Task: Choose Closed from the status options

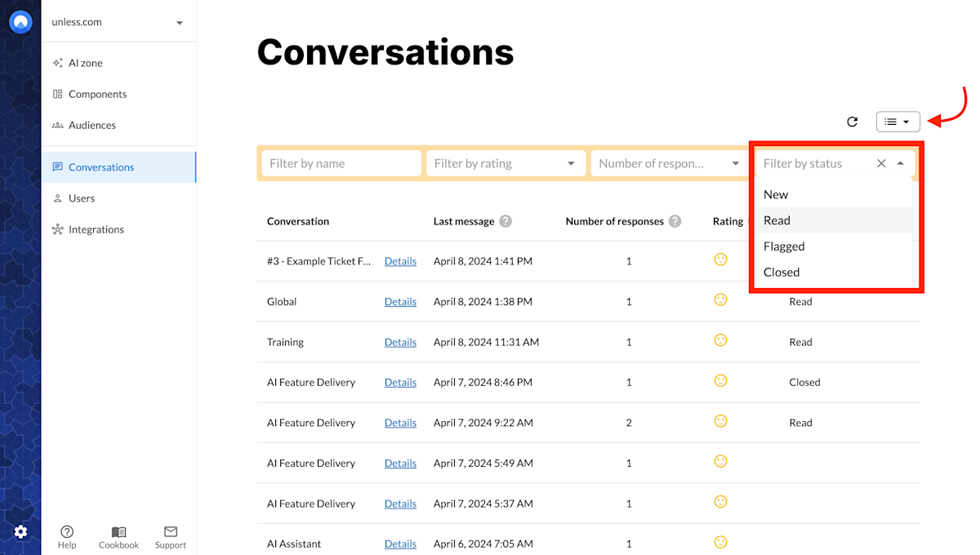Action: pyautogui.click(x=781, y=272)
